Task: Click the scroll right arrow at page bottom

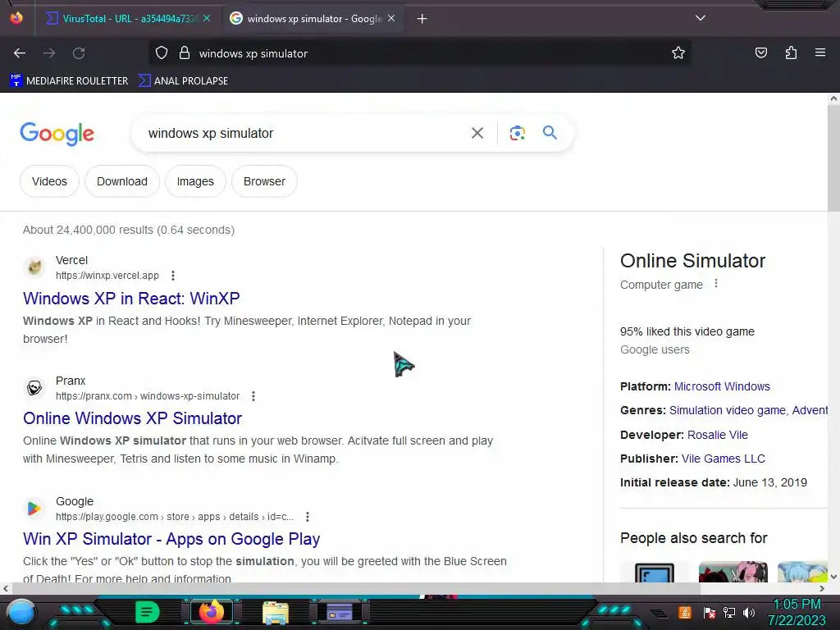Action: point(822,588)
